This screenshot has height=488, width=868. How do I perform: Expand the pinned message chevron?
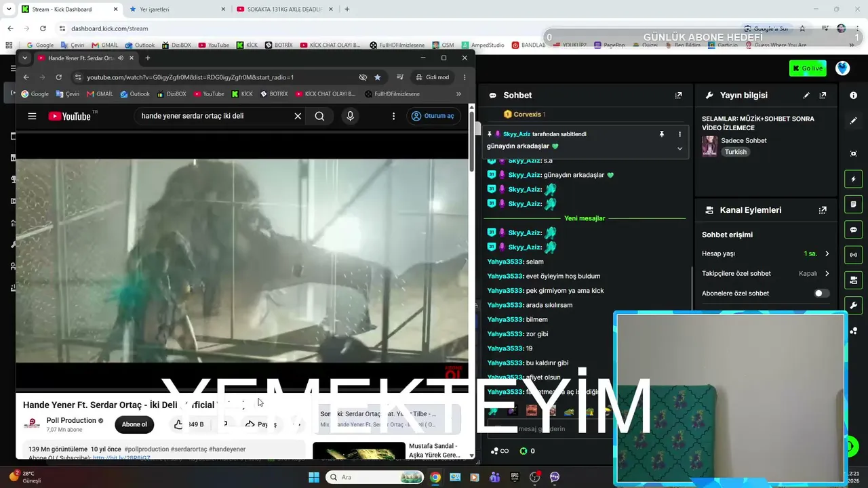tap(679, 148)
